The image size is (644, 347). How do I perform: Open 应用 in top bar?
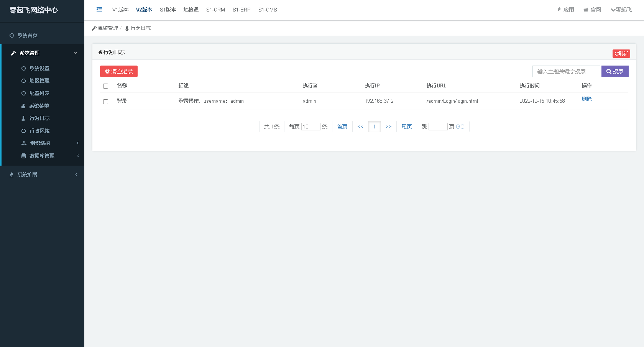click(565, 10)
